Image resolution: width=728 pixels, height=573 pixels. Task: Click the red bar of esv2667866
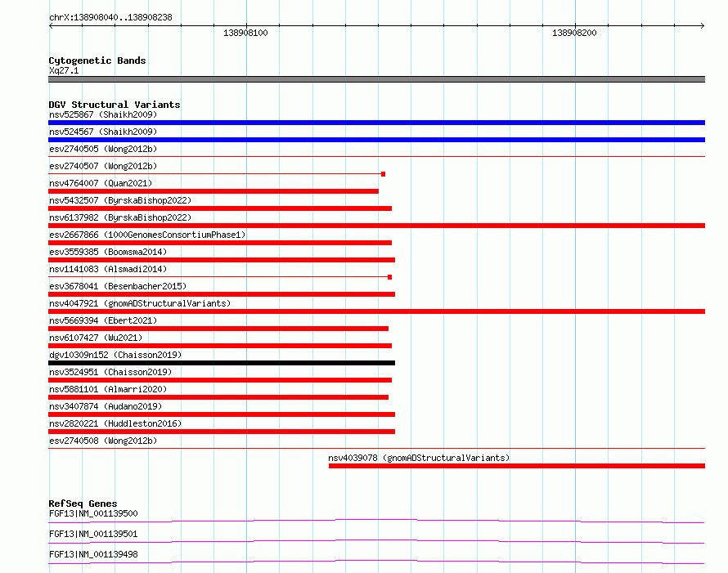point(220,243)
